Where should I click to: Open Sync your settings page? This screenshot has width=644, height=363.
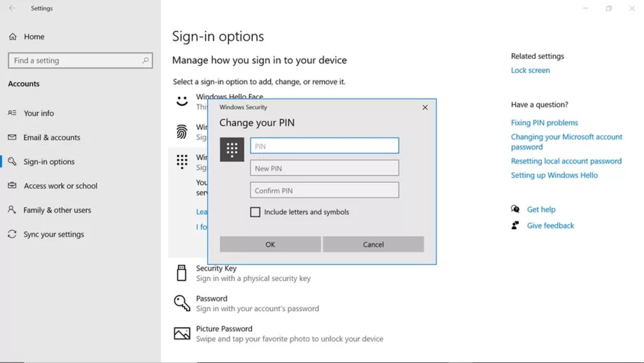[54, 234]
